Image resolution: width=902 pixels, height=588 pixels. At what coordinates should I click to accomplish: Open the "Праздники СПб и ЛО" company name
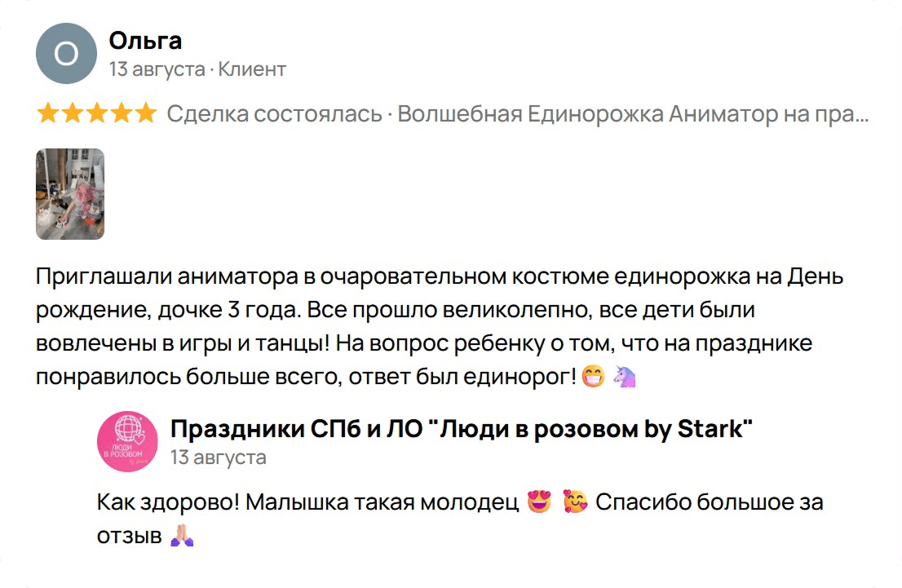pos(461,429)
